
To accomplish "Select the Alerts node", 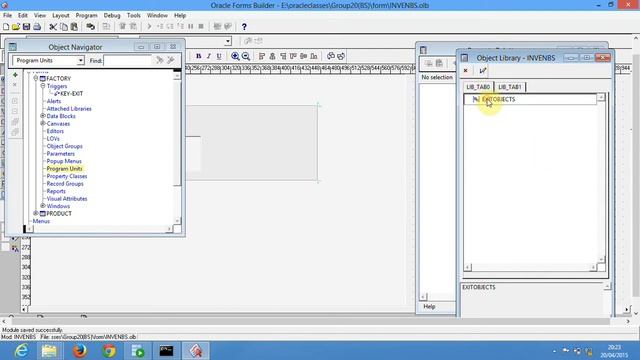I will point(53,101).
